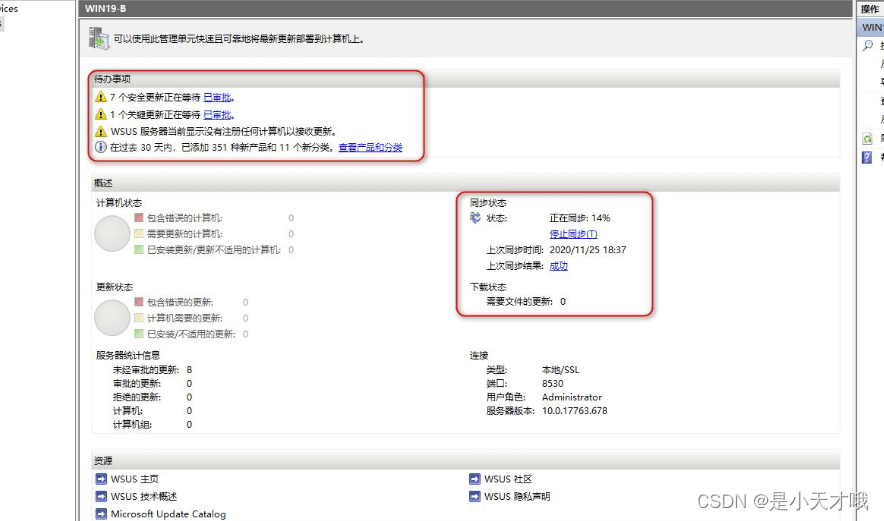884x521 pixels.
Task: Open the WSUS 技术概述 resource
Action: (x=144, y=497)
